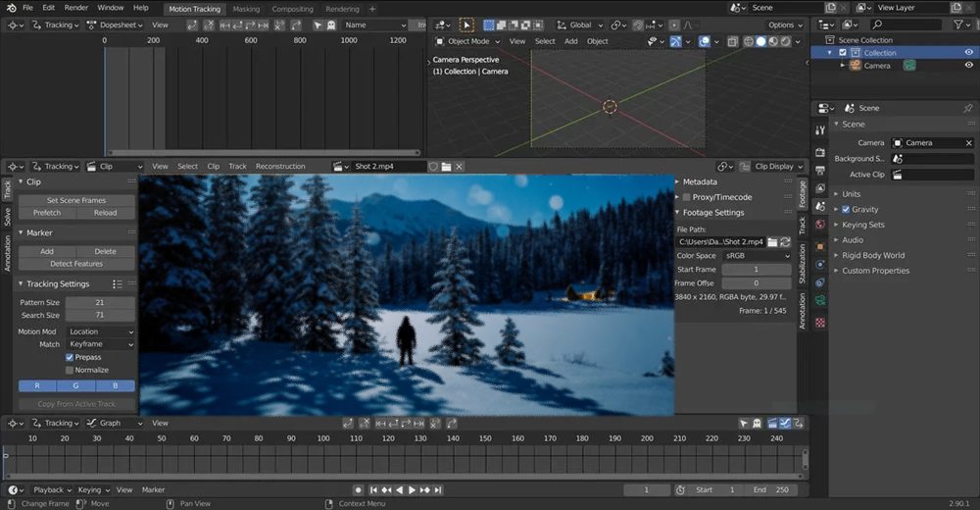Enable Proxy/Timecode checkbox
The width and height of the screenshot is (980, 510).
686,197
